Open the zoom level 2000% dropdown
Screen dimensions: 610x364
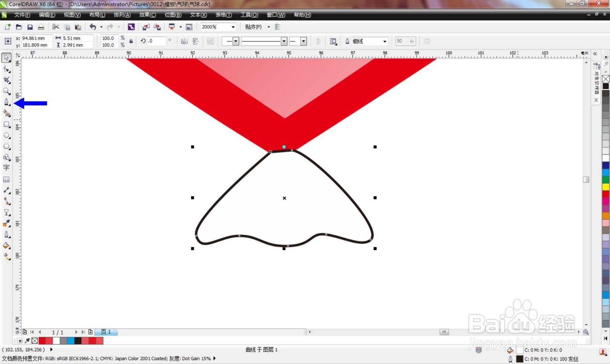[x=233, y=27]
